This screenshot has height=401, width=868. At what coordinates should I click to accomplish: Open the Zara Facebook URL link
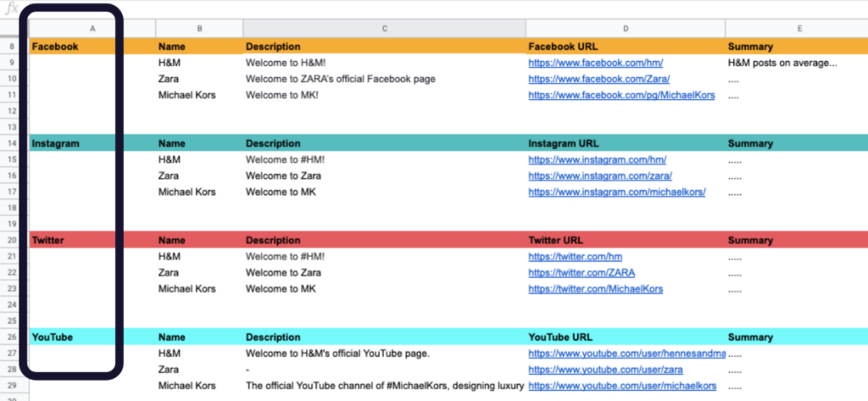(x=599, y=79)
